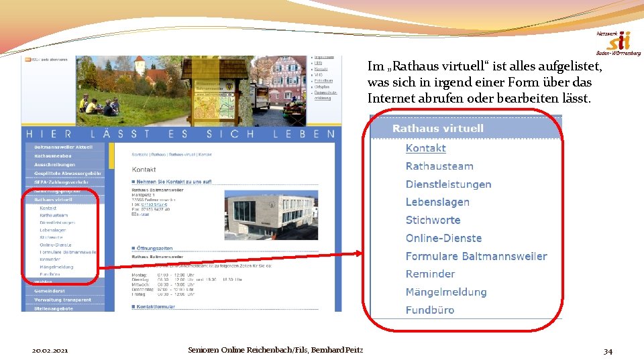
Task: Open Baltmannsweiler Aktuell in website sidebar
Action: tap(64, 147)
